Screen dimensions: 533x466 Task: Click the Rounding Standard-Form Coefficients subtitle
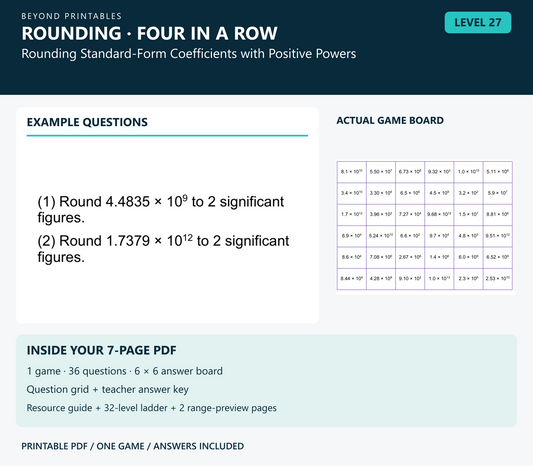coord(189,54)
